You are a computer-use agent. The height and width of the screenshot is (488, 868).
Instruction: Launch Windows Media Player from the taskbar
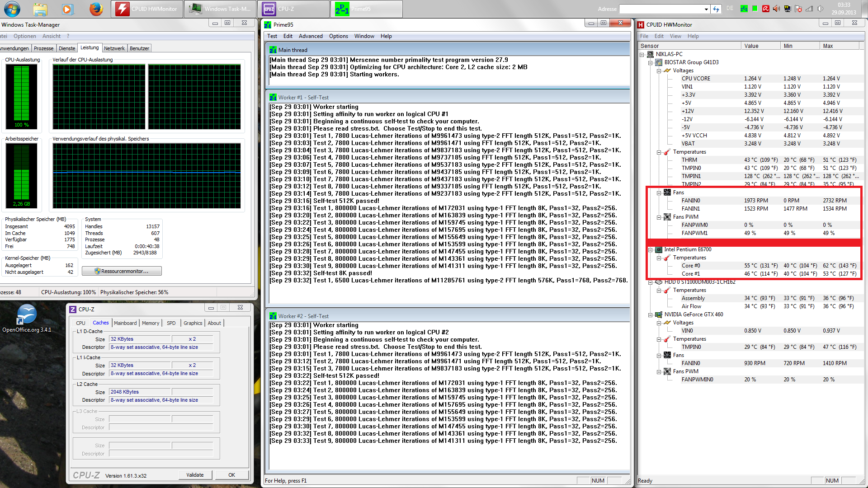[67, 9]
